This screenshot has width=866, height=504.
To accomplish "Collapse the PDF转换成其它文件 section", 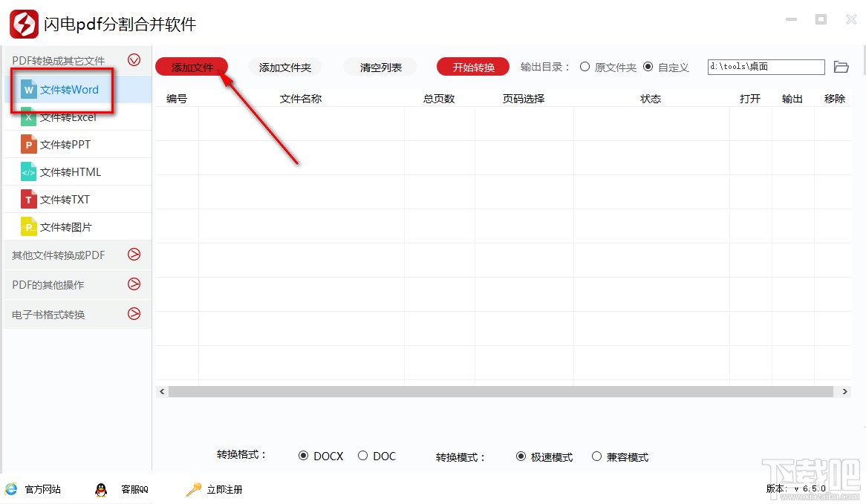I will (x=134, y=60).
